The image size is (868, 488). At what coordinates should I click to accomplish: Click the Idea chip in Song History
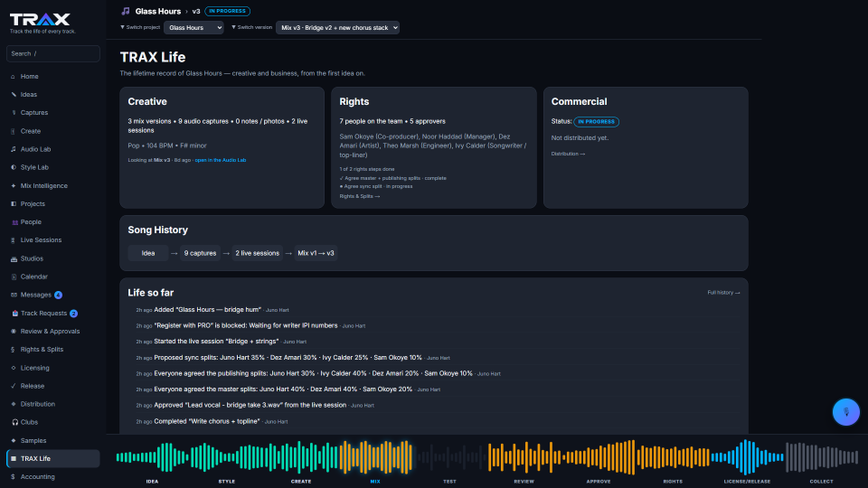[x=147, y=253]
